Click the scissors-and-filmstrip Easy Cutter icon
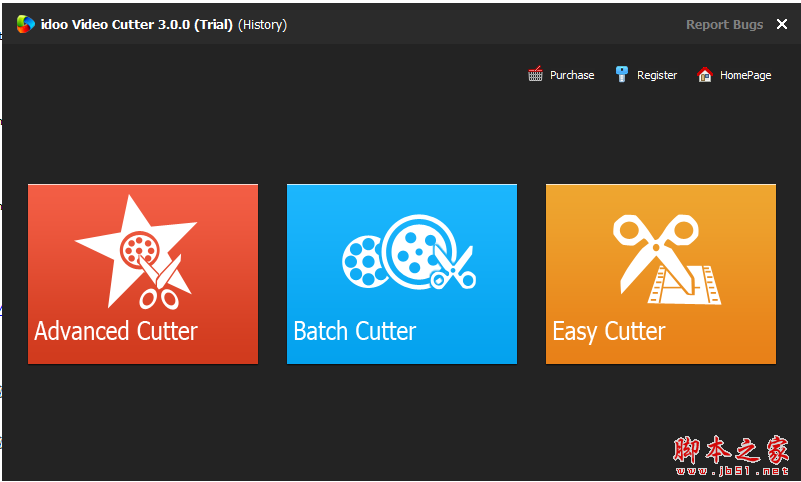 point(666,259)
